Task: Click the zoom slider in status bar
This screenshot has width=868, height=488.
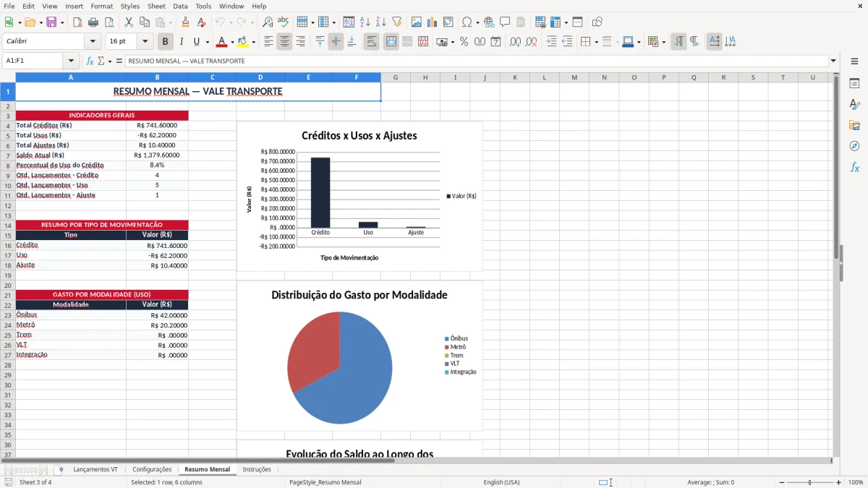Action: pos(810,482)
